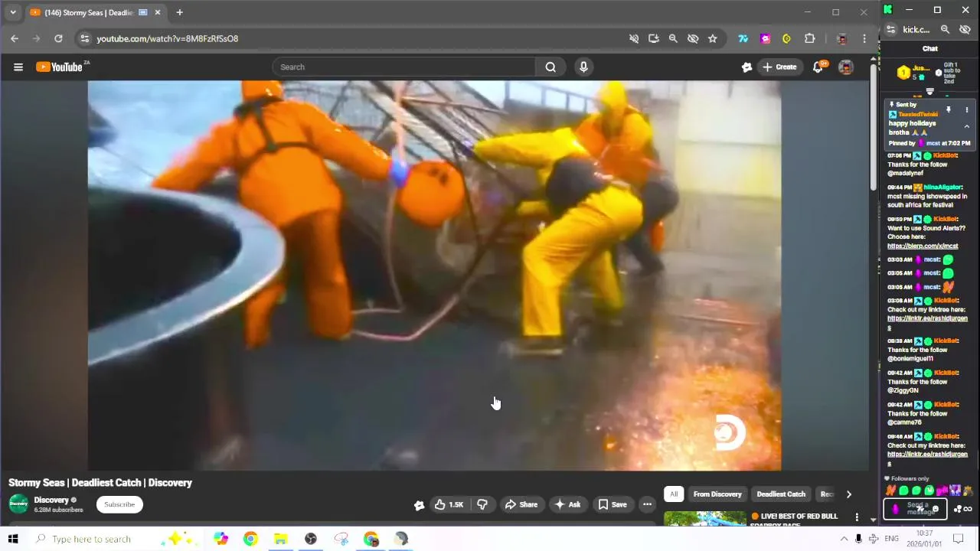
Task: Click the crossed-eye icon in Kick window
Action: tap(965, 29)
